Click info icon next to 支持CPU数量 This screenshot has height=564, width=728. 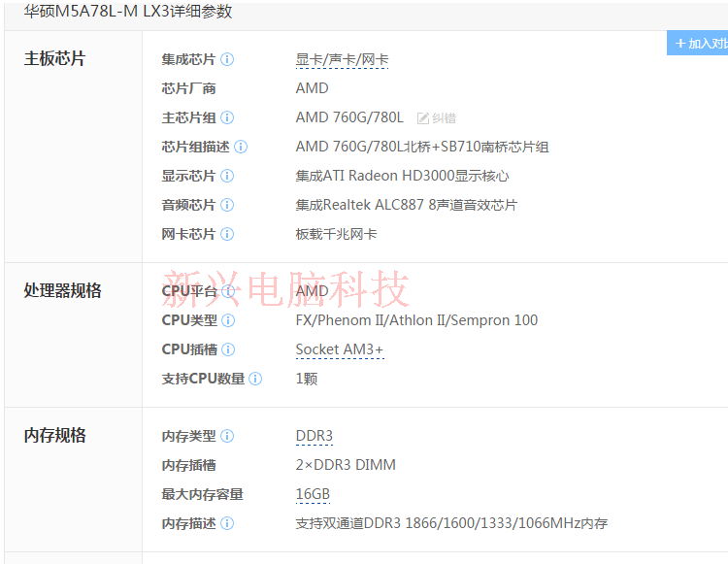point(255,379)
